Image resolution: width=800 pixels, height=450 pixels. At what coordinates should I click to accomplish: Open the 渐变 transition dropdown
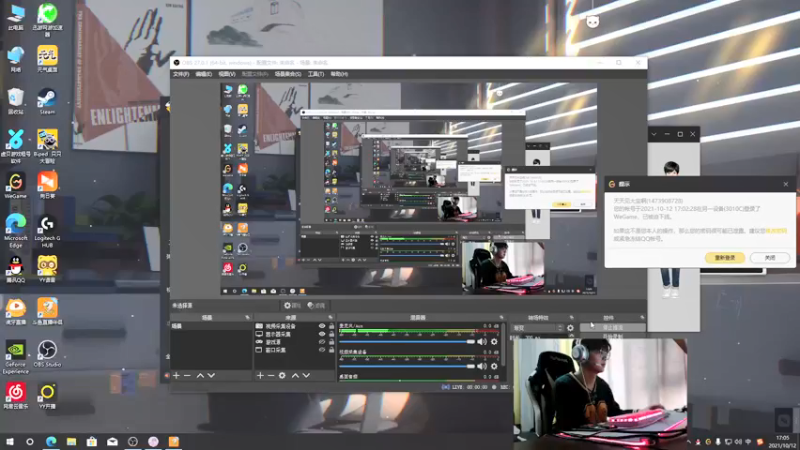538,328
